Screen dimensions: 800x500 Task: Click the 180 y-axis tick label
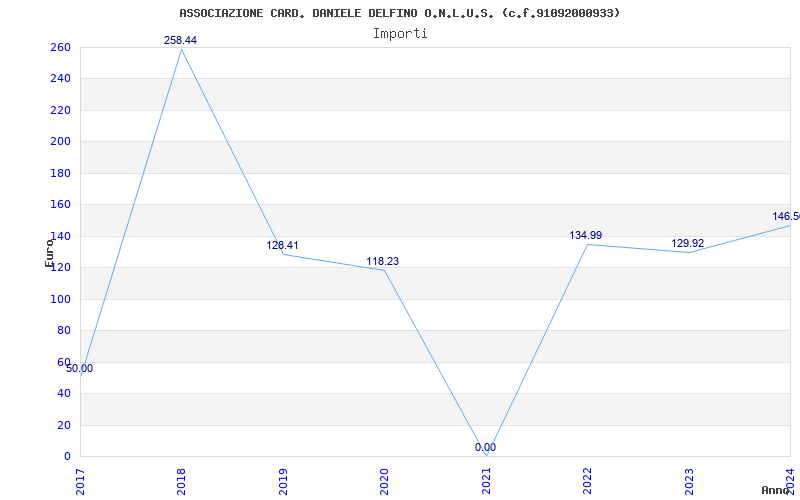[x=60, y=173]
